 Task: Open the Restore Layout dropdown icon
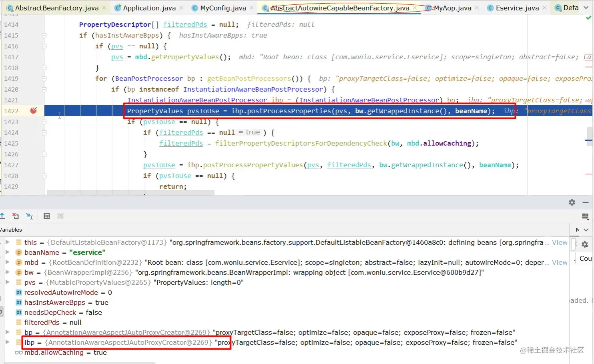(x=585, y=216)
